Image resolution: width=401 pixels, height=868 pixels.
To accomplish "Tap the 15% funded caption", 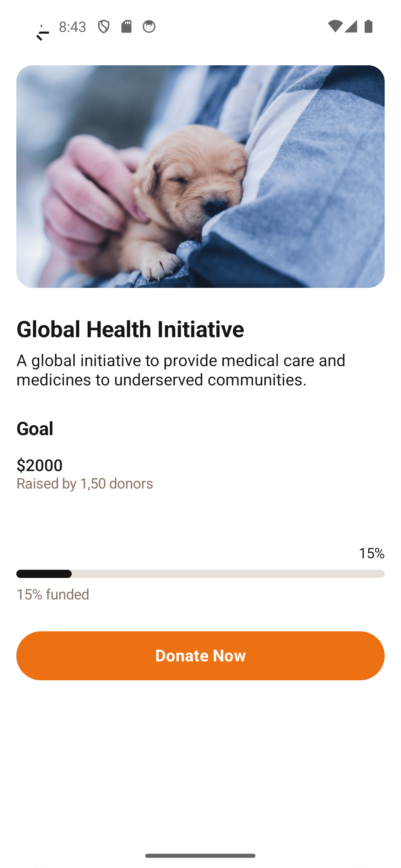I will pyautogui.click(x=53, y=594).
